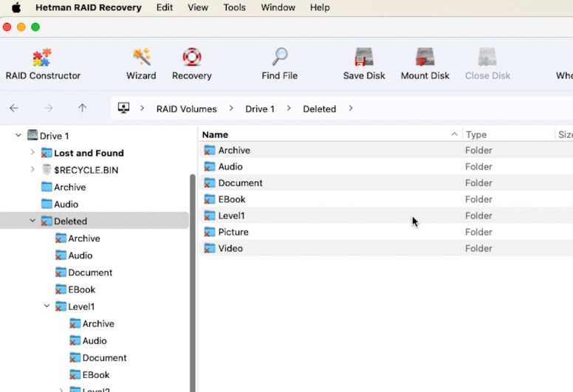Expand the Lost and Found node

pos(32,152)
